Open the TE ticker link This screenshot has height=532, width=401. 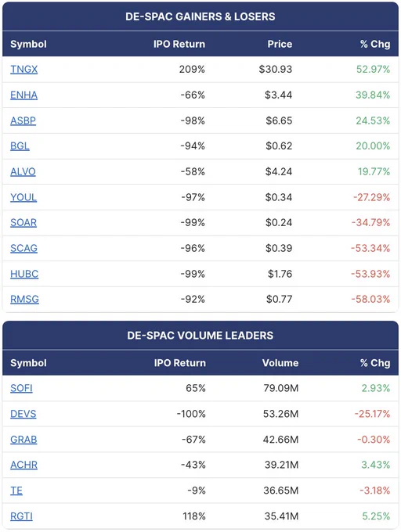(16, 491)
